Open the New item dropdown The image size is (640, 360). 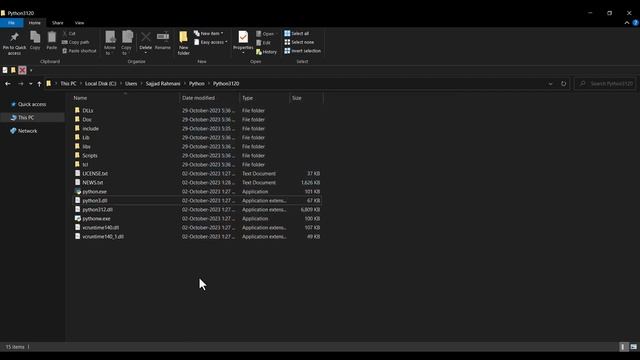coord(209,33)
